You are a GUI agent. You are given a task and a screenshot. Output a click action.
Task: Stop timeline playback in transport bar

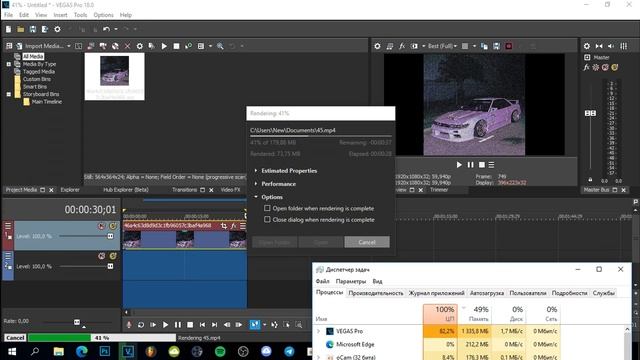[x=190, y=325]
